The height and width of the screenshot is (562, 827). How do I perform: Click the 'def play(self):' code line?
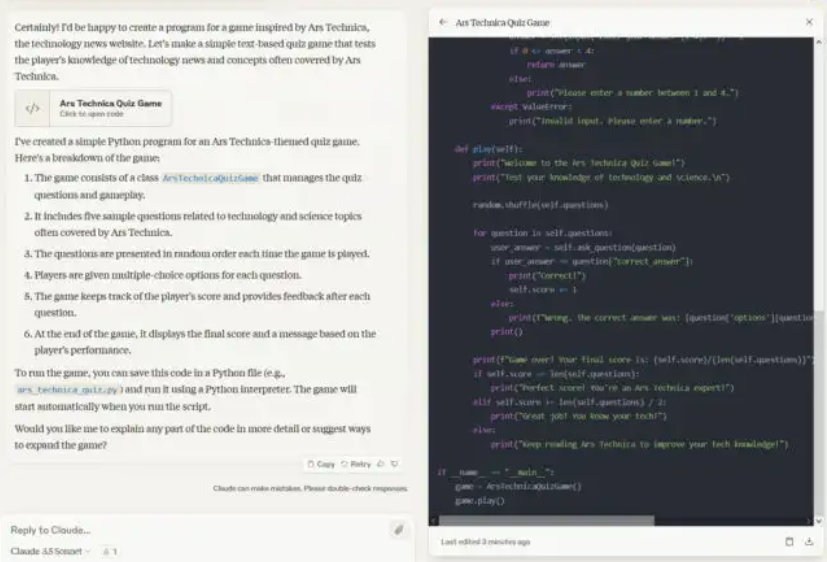pos(488,149)
